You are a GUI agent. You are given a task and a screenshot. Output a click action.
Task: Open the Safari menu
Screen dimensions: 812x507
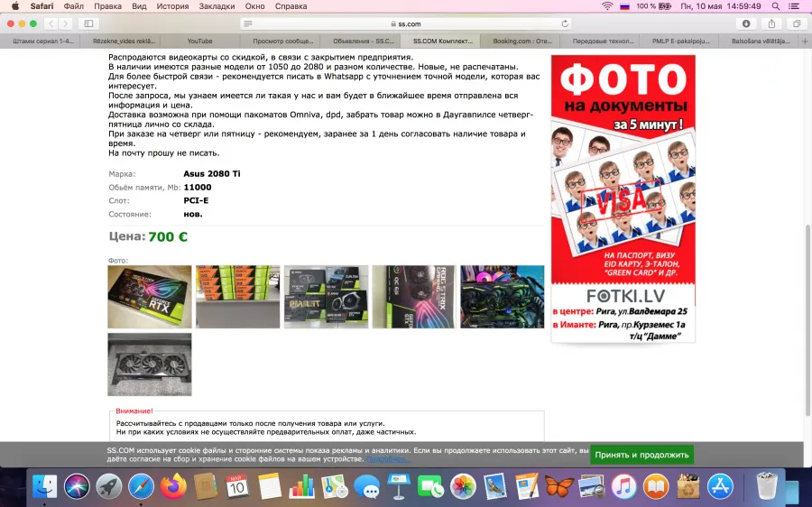click(x=42, y=6)
